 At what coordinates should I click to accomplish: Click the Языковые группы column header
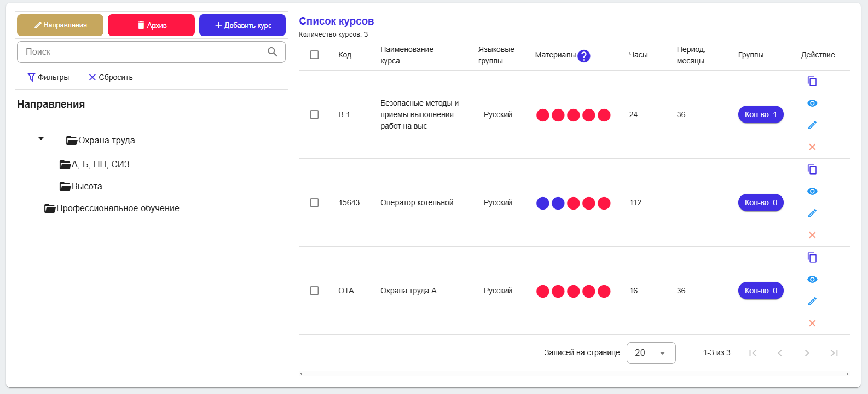pos(496,55)
